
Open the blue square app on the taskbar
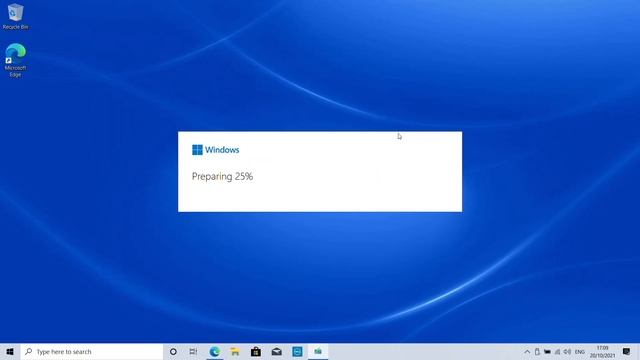point(298,351)
